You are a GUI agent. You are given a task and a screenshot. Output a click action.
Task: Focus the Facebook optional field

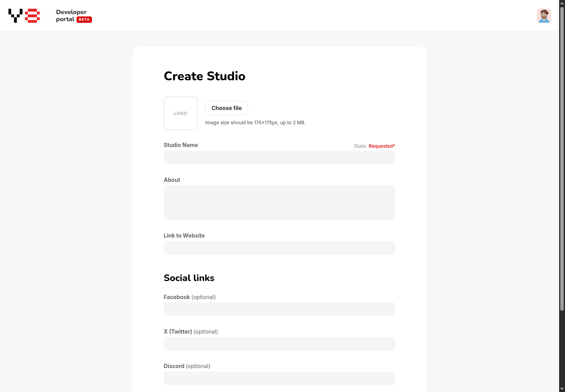pyautogui.click(x=279, y=309)
